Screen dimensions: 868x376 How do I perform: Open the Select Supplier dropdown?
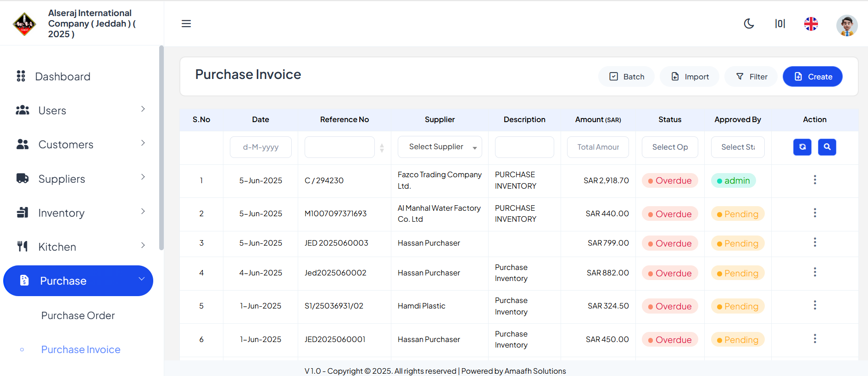tap(440, 147)
